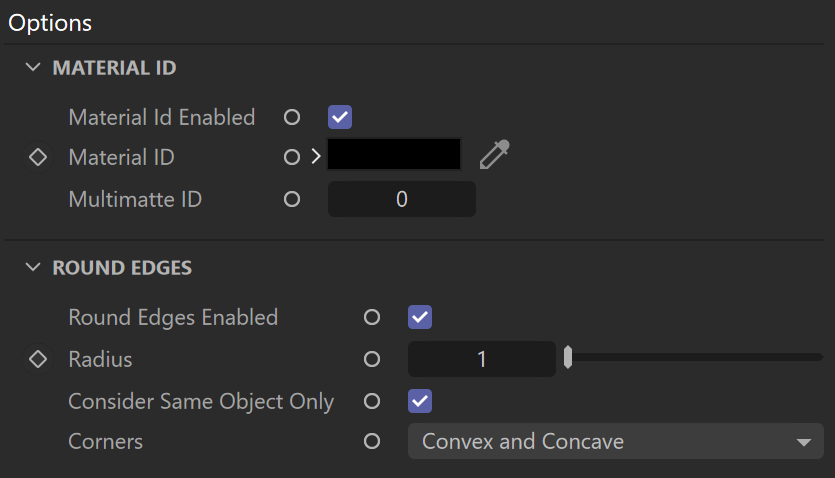The image size is (835, 478).
Task: Click keyframe diamond beside Material ID
Action: pos(38,157)
